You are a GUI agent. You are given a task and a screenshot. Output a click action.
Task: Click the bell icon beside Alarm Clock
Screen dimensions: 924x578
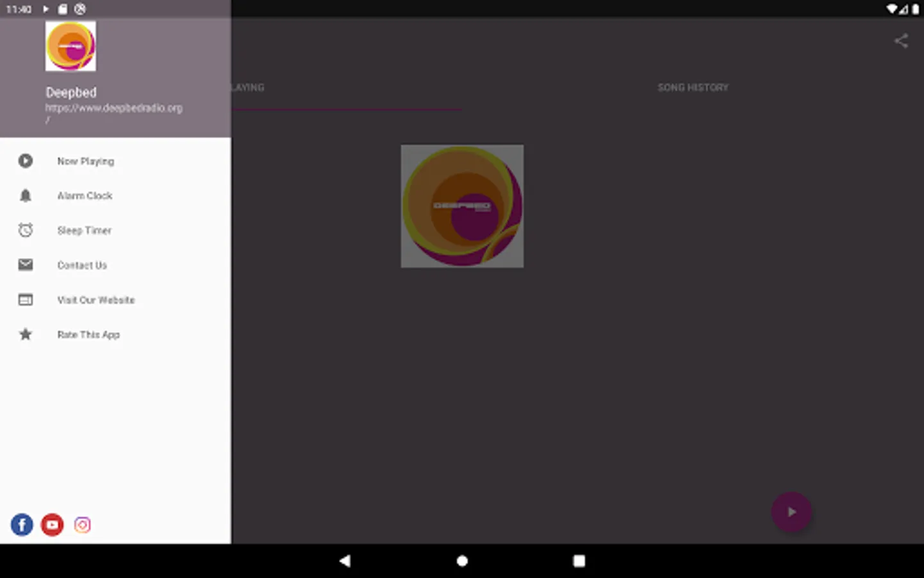[26, 196]
